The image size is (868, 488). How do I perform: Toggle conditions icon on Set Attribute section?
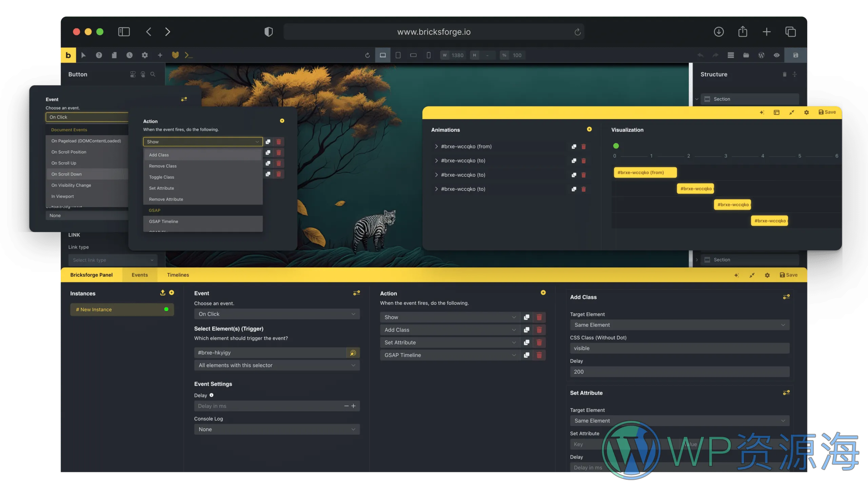(786, 393)
